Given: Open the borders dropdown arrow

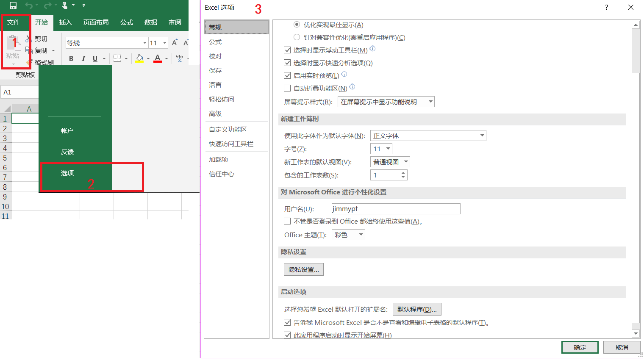Looking at the screenshot, I should (x=126, y=59).
